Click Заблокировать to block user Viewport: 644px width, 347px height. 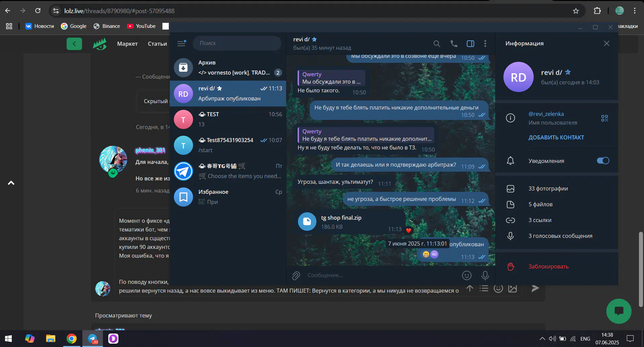point(548,266)
